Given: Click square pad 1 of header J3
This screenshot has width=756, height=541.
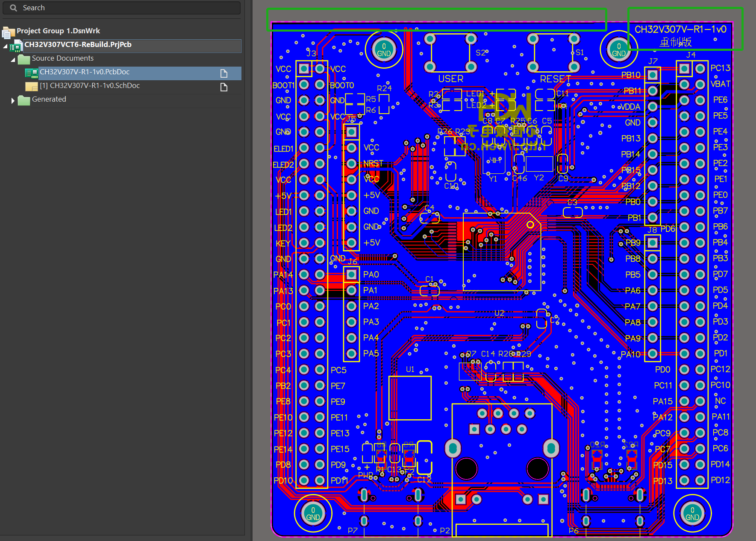Looking at the screenshot, I should [304, 68].
